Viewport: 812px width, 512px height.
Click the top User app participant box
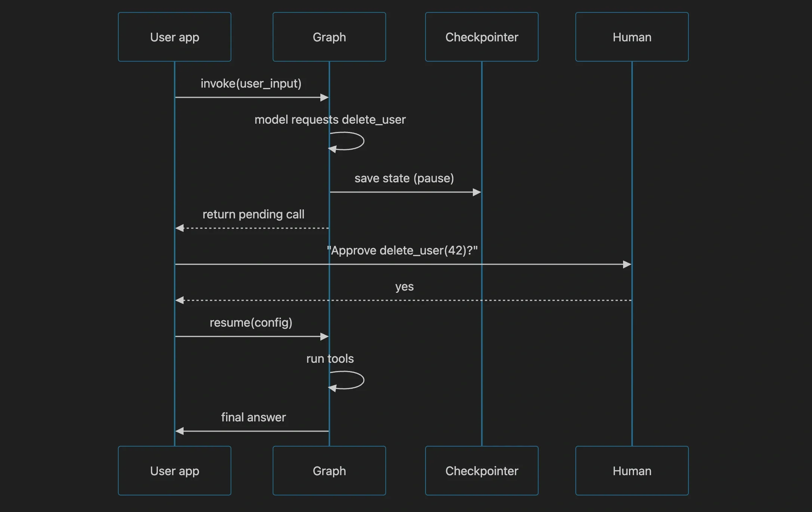(x=175, y=37)
